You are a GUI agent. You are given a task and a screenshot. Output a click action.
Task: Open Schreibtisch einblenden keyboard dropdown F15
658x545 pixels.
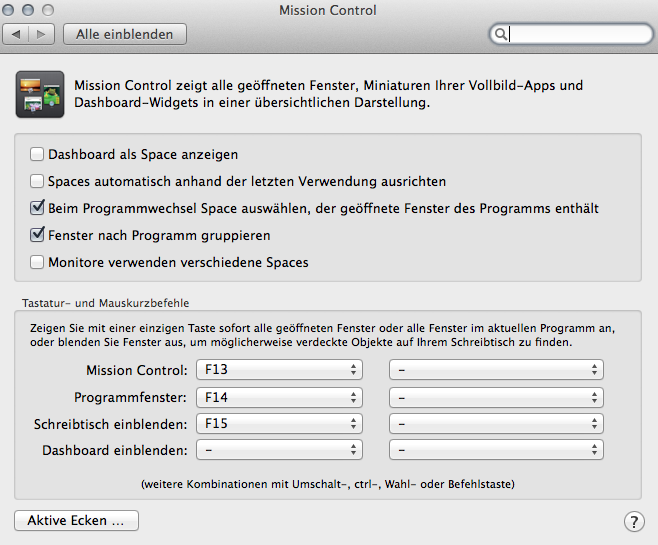279,424
